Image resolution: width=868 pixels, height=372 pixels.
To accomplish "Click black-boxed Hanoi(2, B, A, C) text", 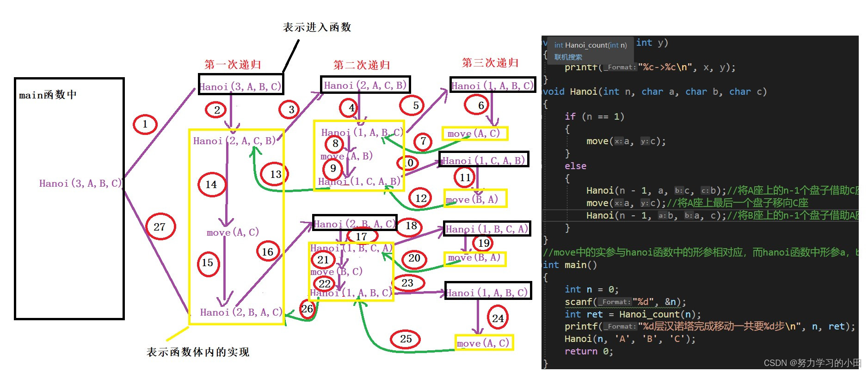I will pyautogui.click(x=355, y=224).
